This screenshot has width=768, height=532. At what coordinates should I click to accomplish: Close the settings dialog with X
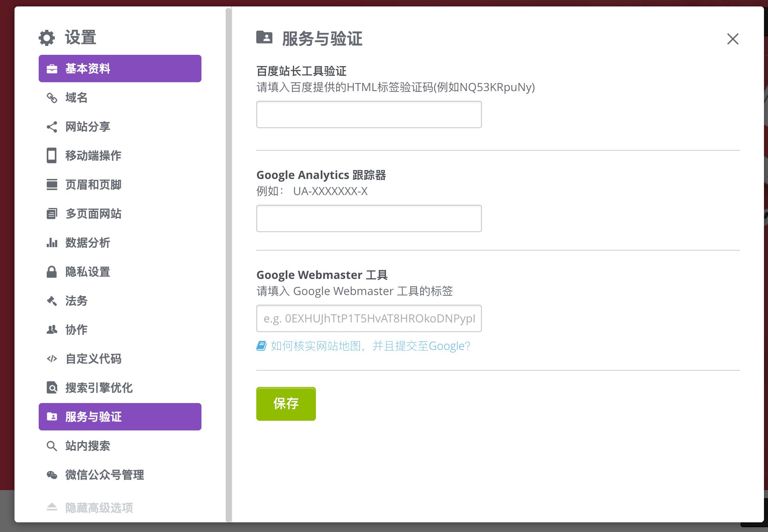(733, 39)
